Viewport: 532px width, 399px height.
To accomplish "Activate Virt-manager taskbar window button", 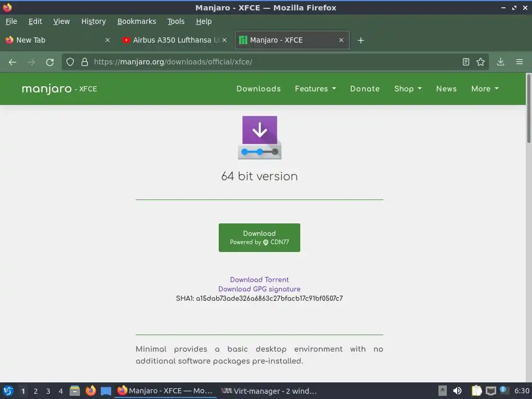I will coord(269,391).
